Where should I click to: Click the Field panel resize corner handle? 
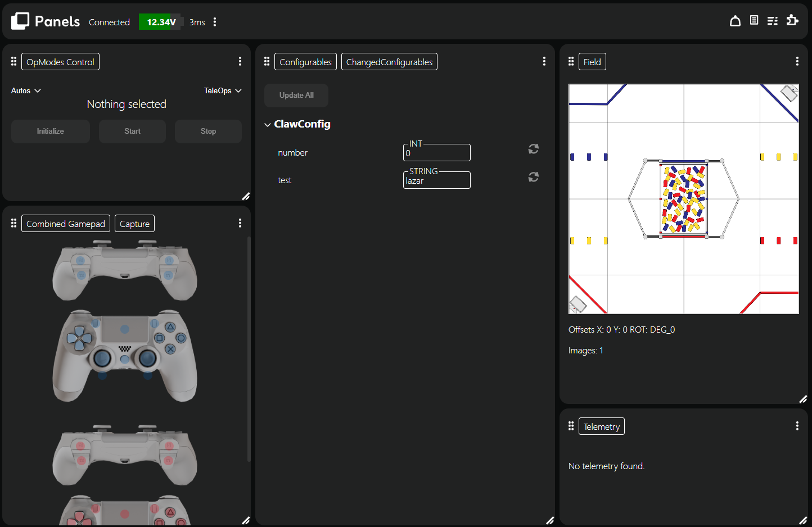point(803,399)
